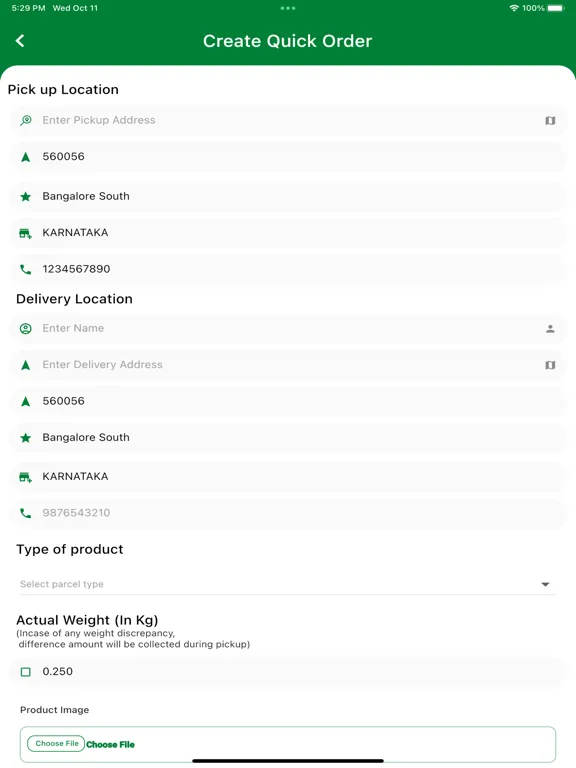Pick contact with the person icon
Viewport: 576px width, 768px height.
click(550, 329)
